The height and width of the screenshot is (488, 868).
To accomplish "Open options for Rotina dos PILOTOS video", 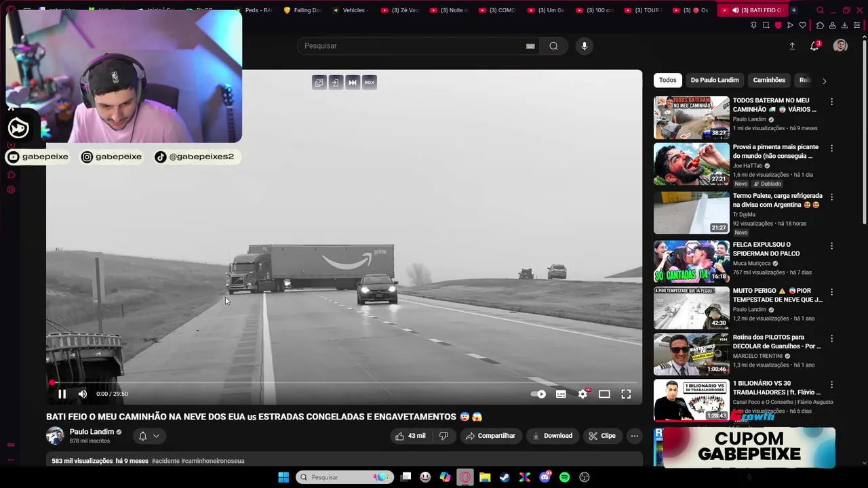I will coord(832,338).
